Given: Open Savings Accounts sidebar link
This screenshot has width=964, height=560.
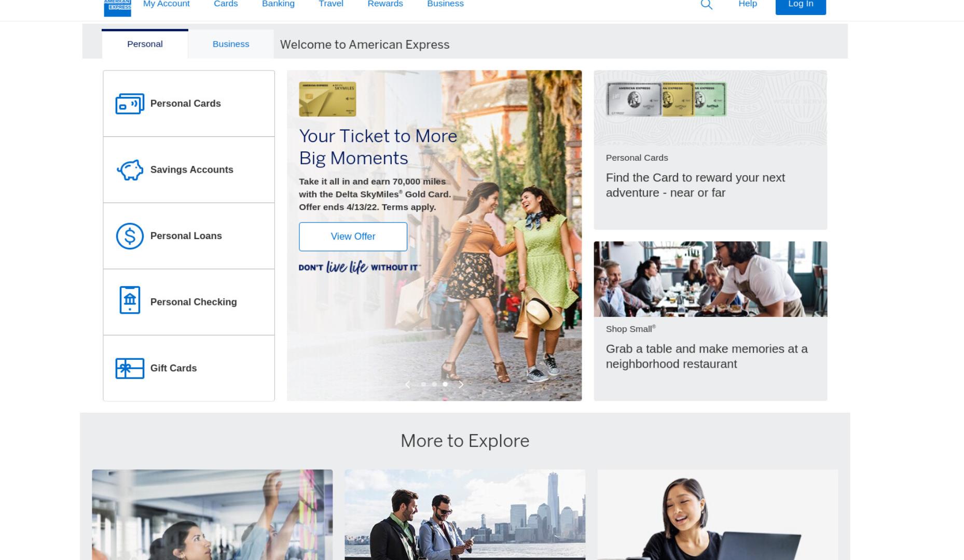Looking at the screenshot, I should pyautogui.click(x=189, y=170).
